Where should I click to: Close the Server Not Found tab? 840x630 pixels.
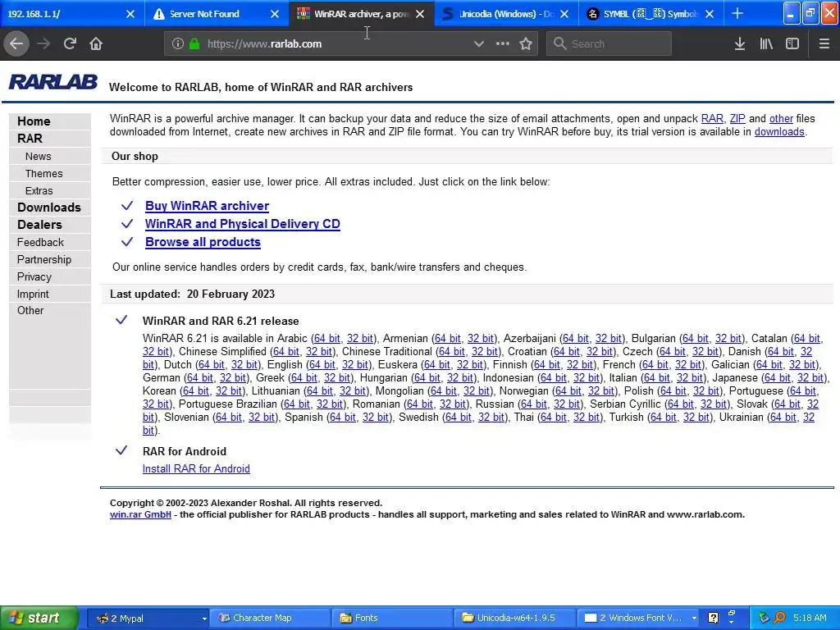(x=275, y=14)
